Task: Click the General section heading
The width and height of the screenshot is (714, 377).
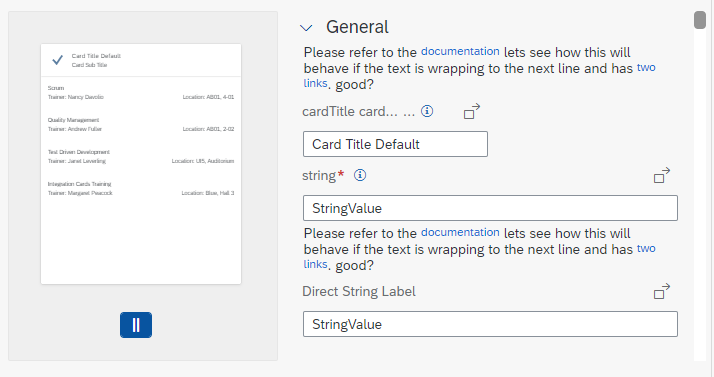Action: [357, 27]
